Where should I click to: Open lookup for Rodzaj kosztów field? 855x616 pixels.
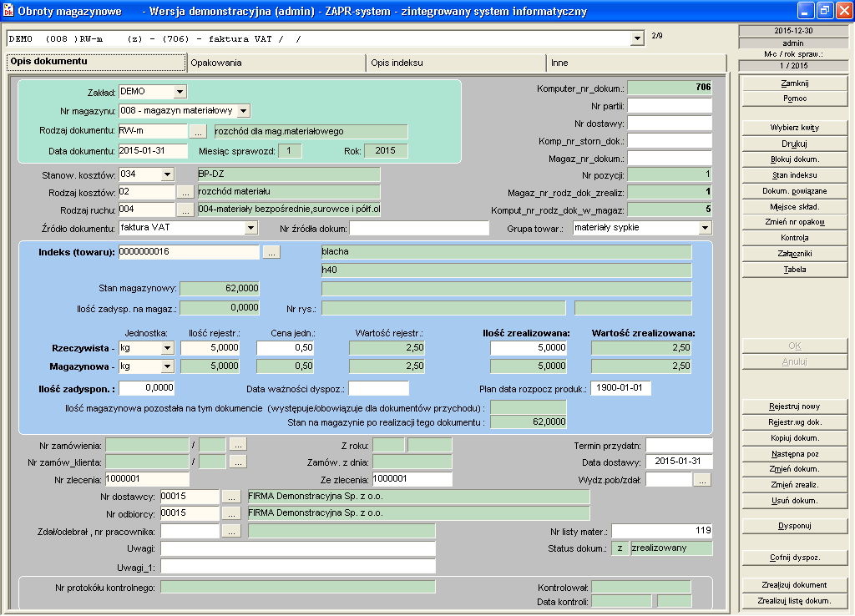click(185, 192)
